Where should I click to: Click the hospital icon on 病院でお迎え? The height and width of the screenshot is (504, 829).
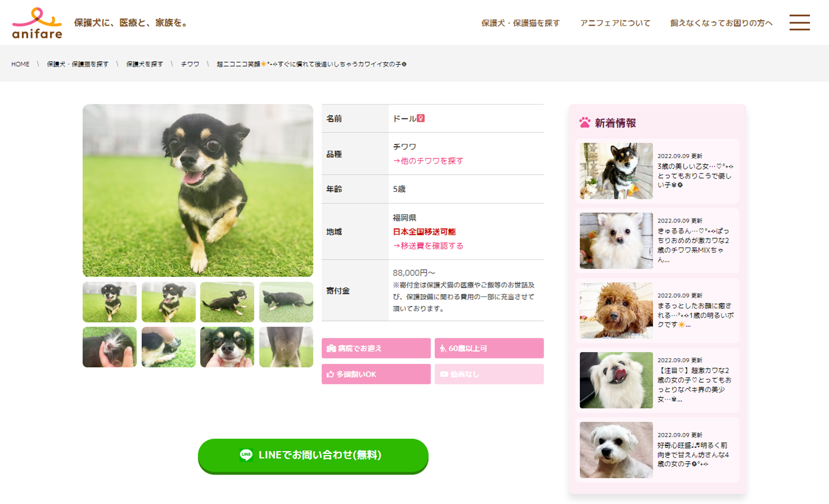331,348
